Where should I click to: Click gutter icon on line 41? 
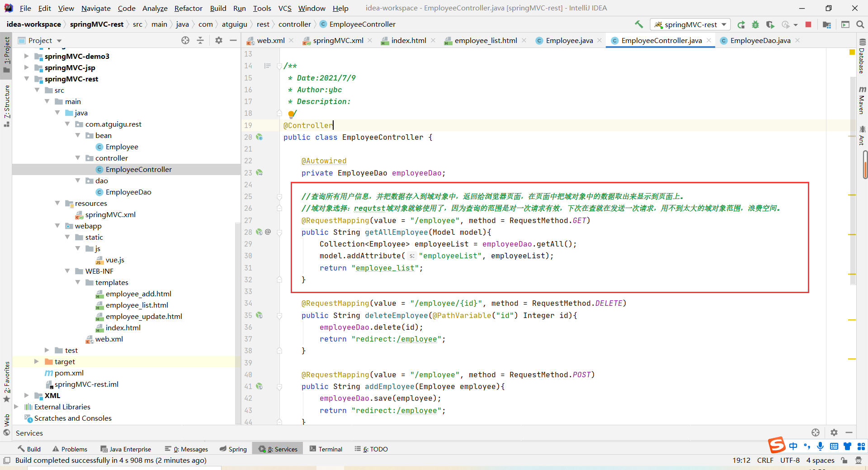point(259,386)
